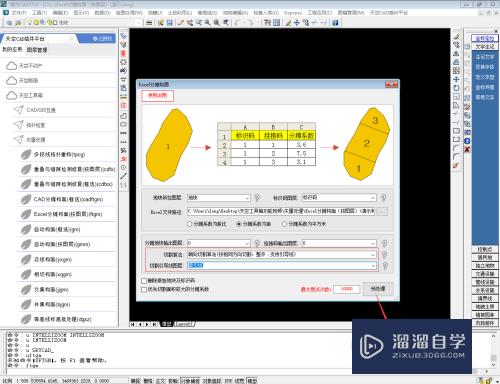
Task: Click the red X icon in right toolbar
Action: tap(467, 150)
